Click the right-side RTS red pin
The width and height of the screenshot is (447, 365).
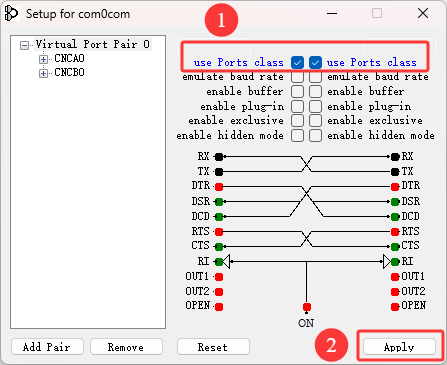pyautogui.click(x=395, y=231)
